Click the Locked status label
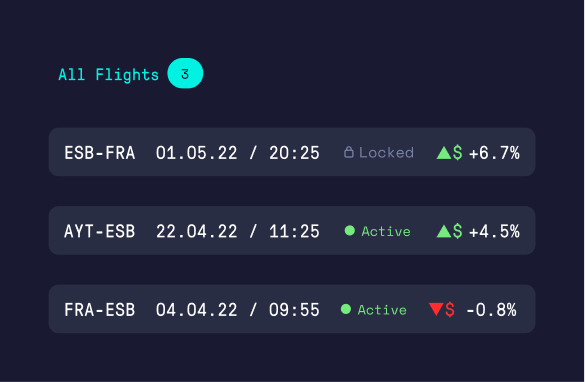Screen dimensions: 585x382 click(x=386, y=153)
